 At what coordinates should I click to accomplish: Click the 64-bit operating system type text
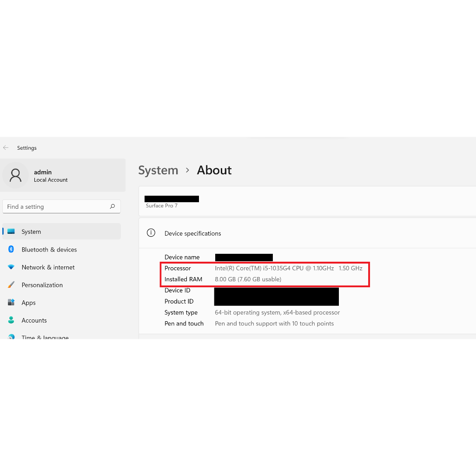277,312
